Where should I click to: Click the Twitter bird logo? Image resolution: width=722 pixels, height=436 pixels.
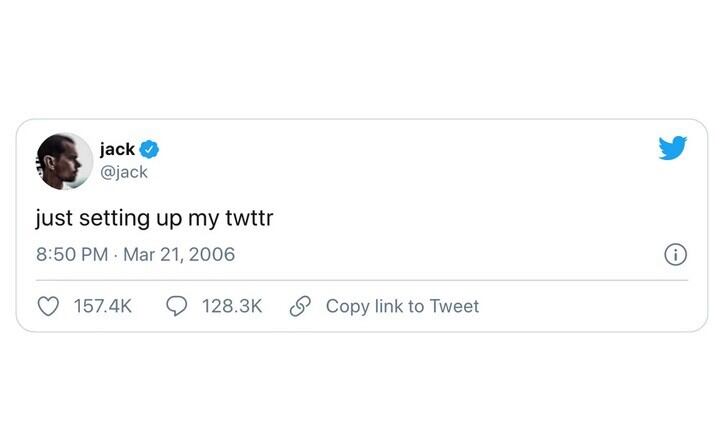click(x=673, y=149)
